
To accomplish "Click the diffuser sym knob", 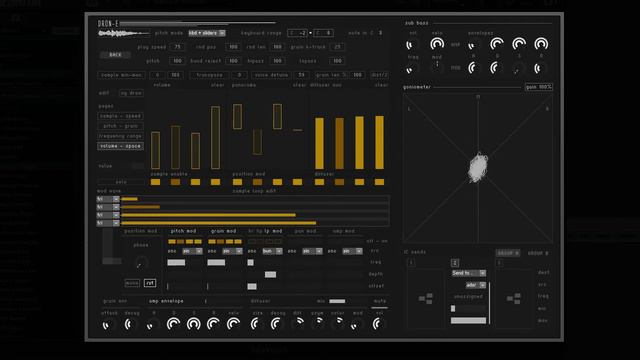I will [x=318, y=323].
